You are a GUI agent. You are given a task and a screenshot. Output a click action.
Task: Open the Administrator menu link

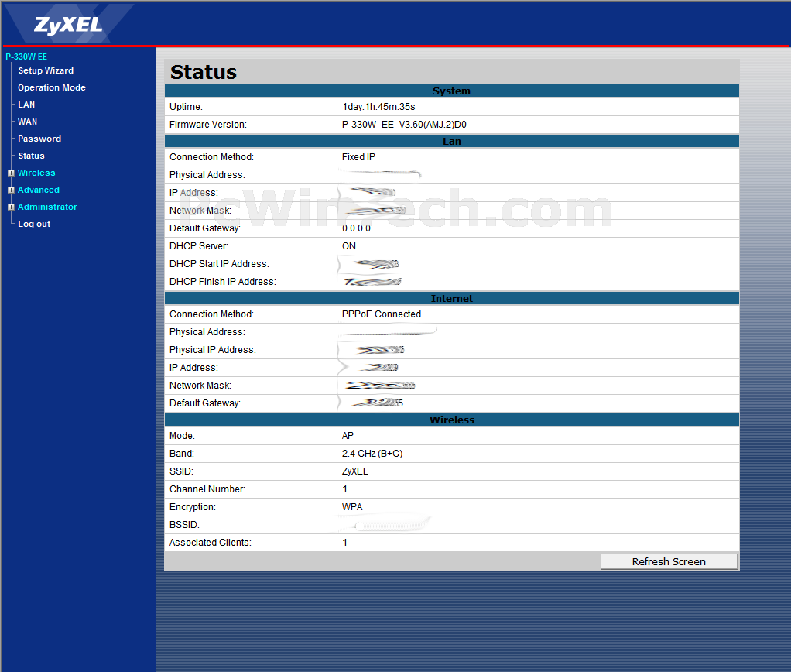[47, 207]
